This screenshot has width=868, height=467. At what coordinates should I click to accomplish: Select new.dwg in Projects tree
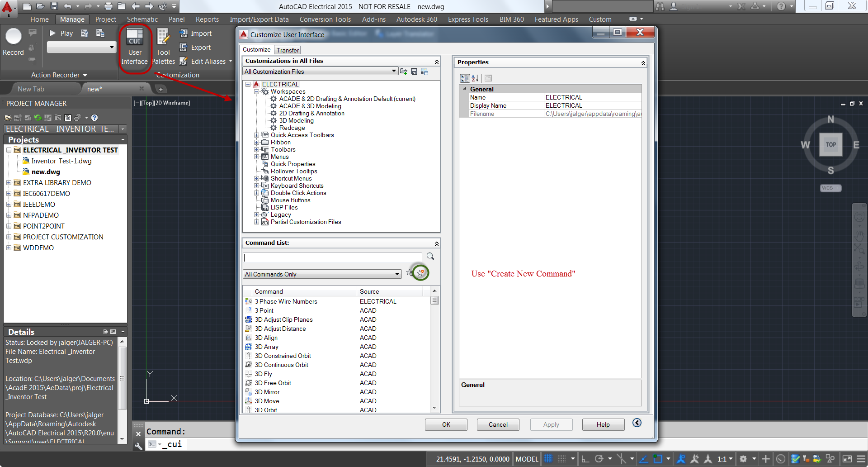click(46, 172)
